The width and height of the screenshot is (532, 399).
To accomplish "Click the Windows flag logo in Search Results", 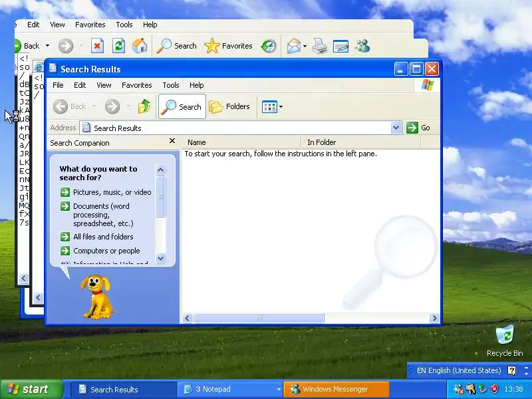I will (x=427, y=85).
